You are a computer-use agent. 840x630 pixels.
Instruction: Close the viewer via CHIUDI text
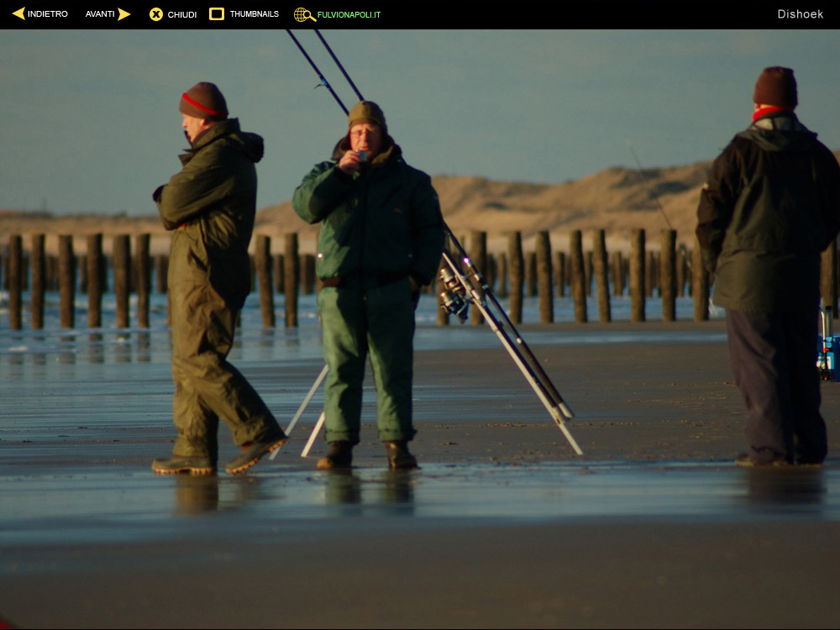[182, 14]
